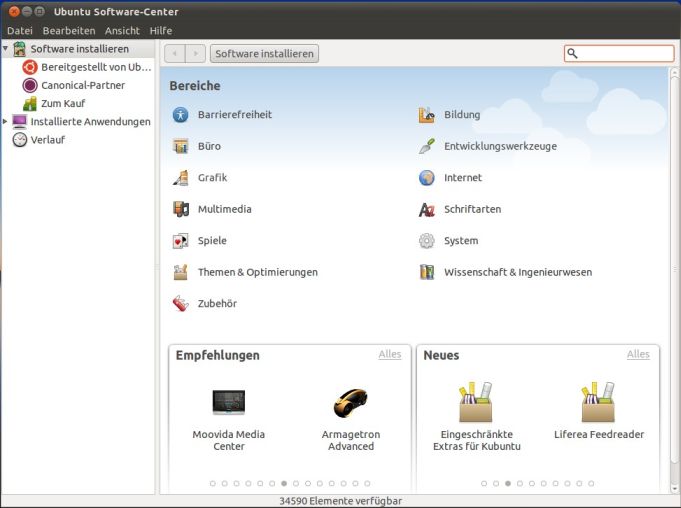Open the Spiele playing cards icon
This screenshot has height=508, width=681.
[180, 241]
